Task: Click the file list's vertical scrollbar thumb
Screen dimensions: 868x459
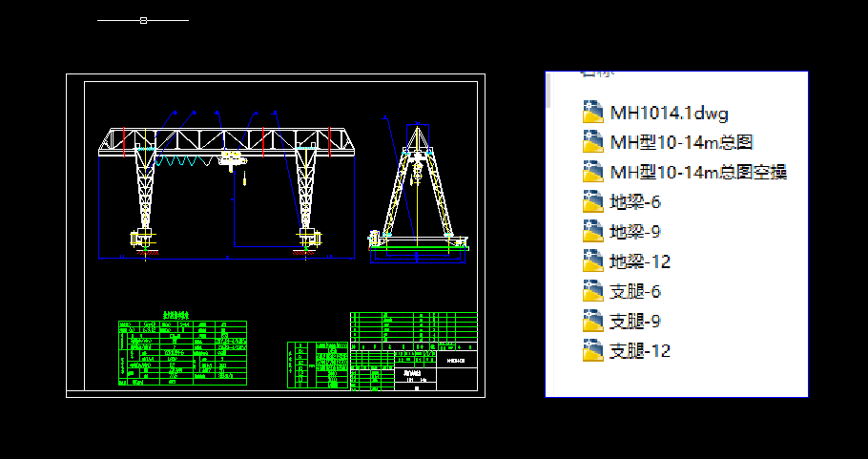Action: click(548, 89)
